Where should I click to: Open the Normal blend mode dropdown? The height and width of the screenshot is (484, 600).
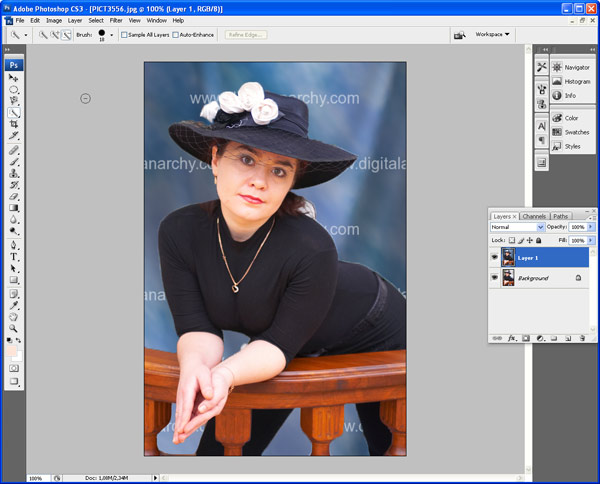coord(517,227)
